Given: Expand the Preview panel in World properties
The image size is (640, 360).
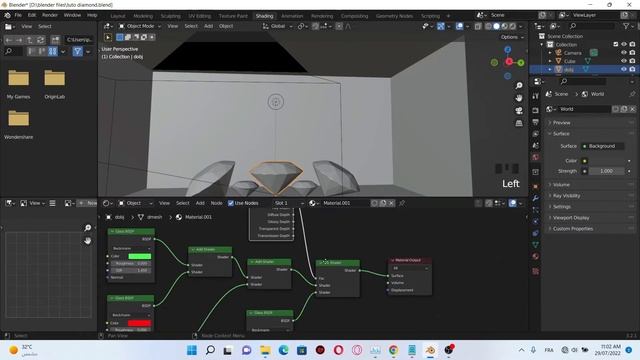Looking at the screenshot, I should 562,122.
